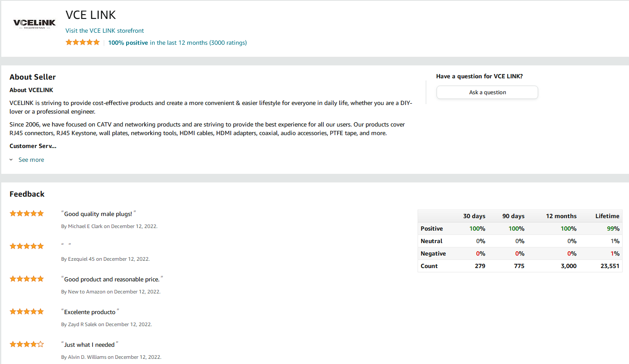Click the Lifetime count value 23,551

tap(610, 266)
